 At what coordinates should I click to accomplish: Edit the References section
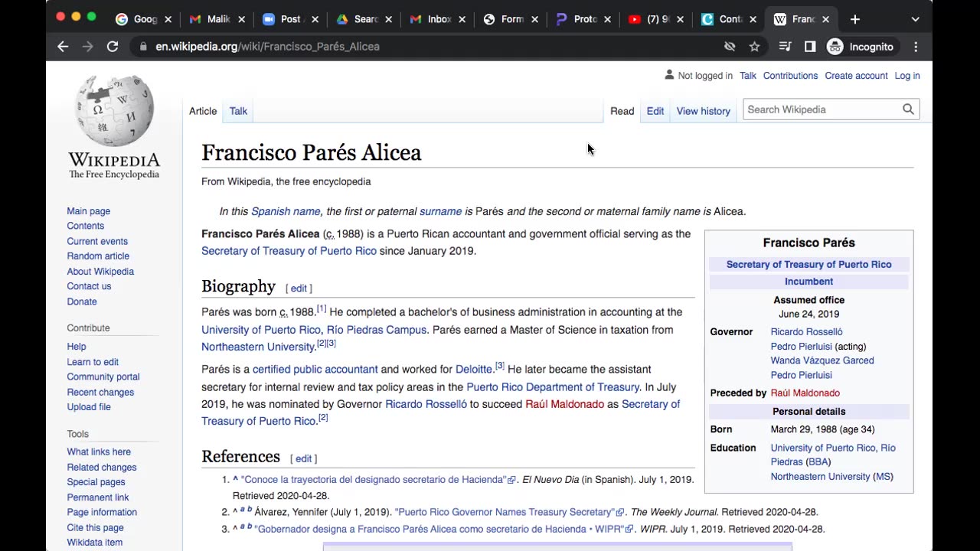coord(303,458)
